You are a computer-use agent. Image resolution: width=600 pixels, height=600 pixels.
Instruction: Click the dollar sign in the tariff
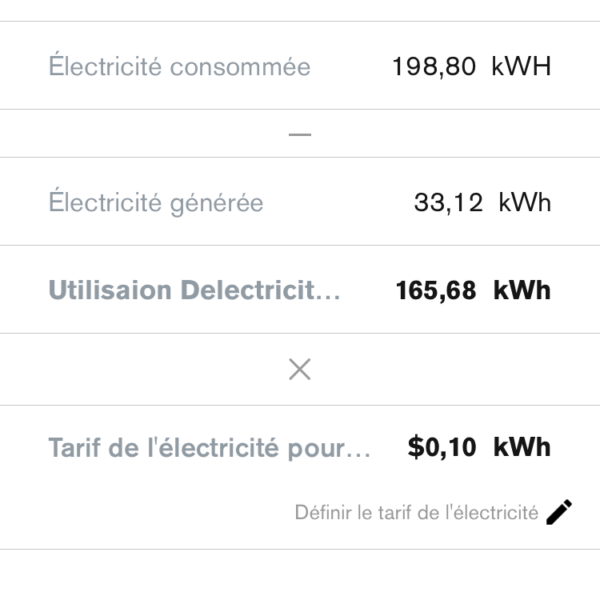pyautogui.click(x=416, y=447)
